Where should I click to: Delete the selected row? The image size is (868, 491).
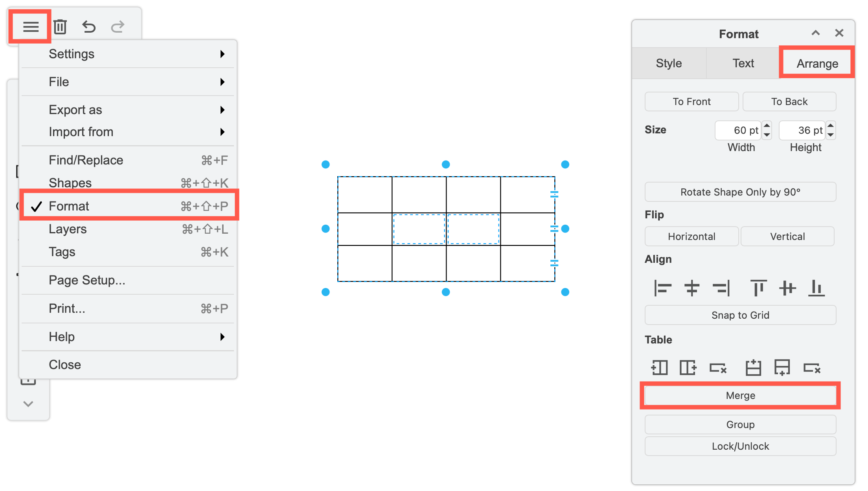[812, 368]
